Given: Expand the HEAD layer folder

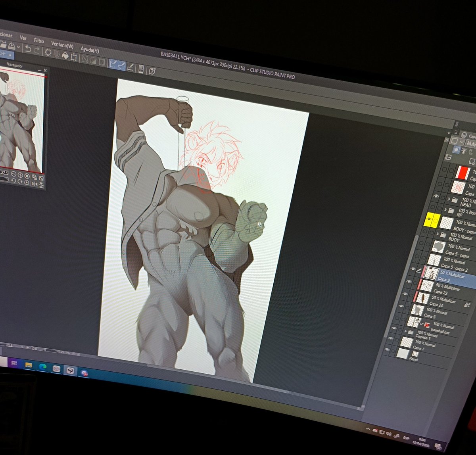Looking at the screenshot, I should tap(449, 199).
